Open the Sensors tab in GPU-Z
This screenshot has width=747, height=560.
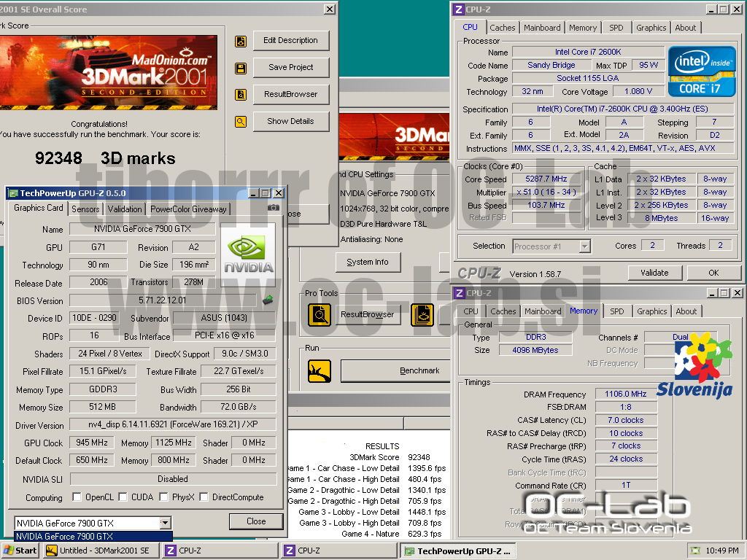pyautogui.click(x=86, y=209)
